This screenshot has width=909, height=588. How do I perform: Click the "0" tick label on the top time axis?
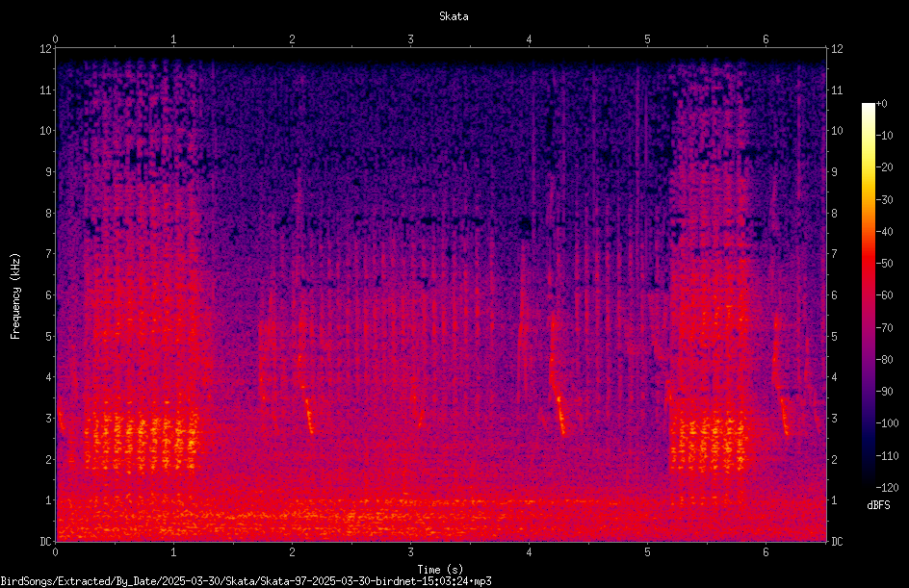tap(55, 39)
